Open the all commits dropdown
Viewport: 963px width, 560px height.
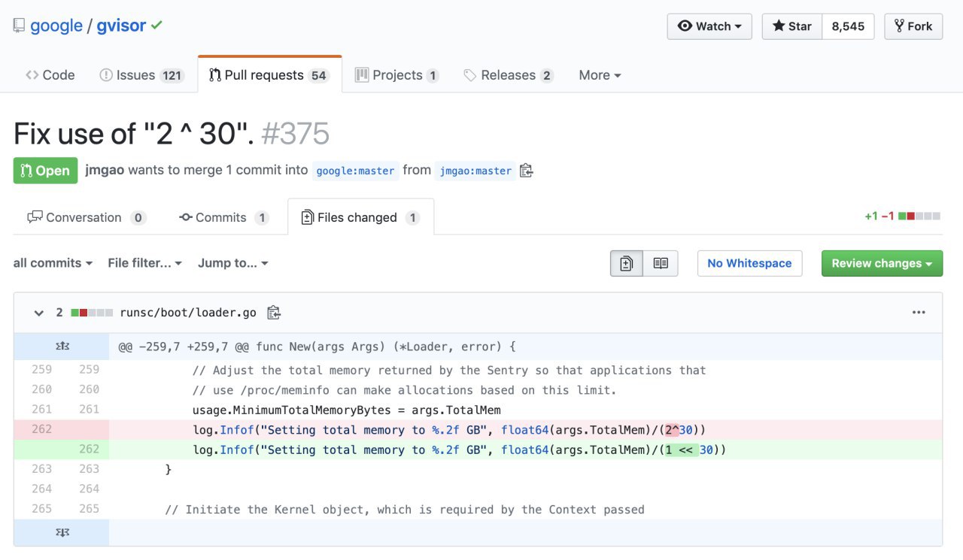[53, 263]
